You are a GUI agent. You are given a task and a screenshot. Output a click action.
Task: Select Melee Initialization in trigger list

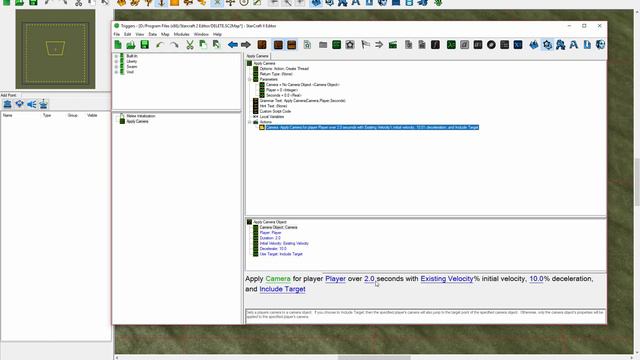140,116
